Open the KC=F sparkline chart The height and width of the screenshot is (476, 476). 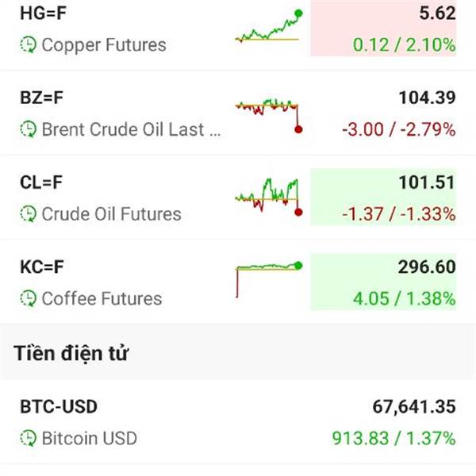[x=268, y=276]
